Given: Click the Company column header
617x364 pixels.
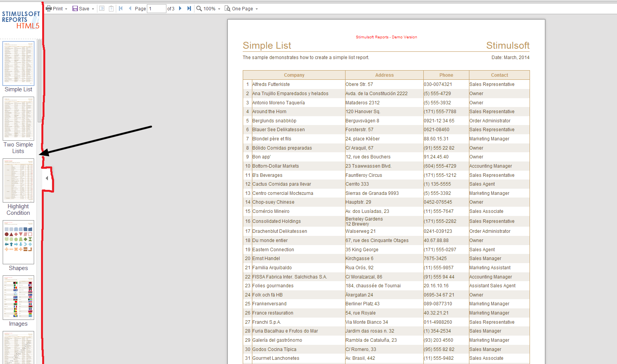Looking at the screenshot, I should (x=294, y=75).
